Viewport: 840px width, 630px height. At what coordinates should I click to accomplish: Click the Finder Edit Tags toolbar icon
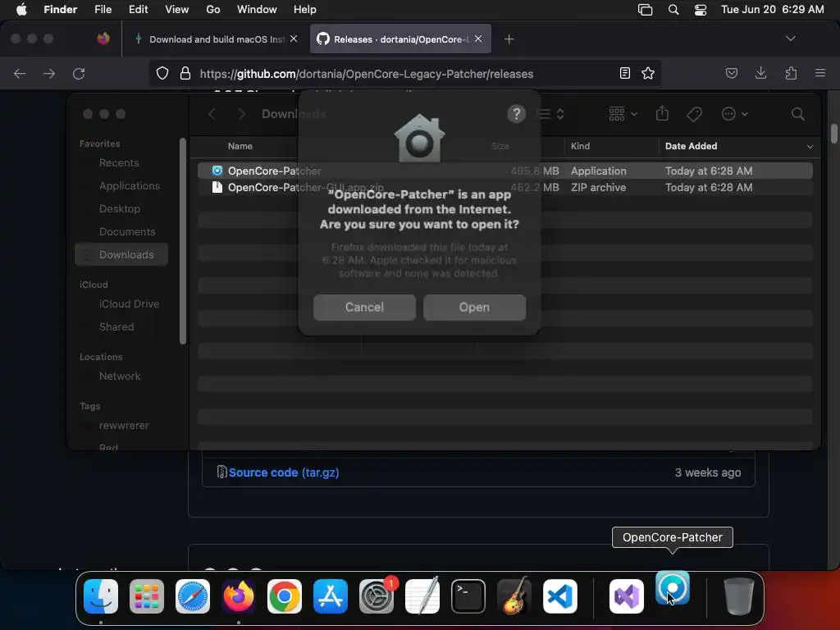[x=694, y=113]
